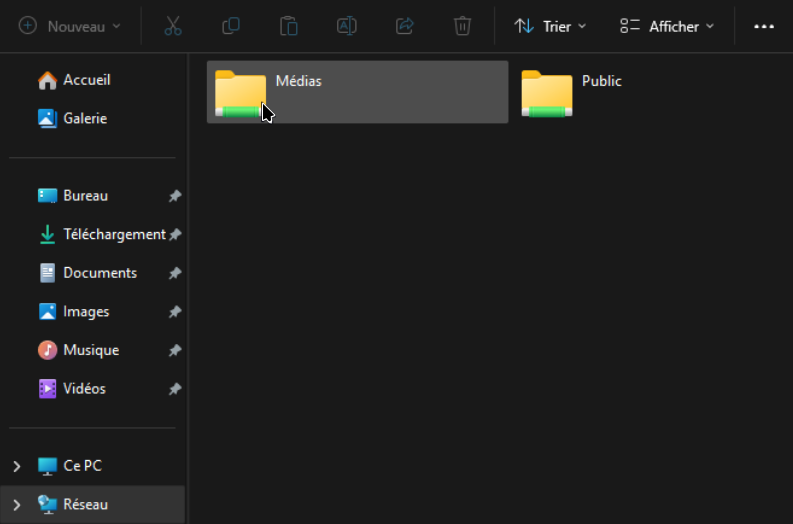The height and width of the screenshot is (524, 793).
Task: Expand the Ce PC tree node
Action: 17,466
